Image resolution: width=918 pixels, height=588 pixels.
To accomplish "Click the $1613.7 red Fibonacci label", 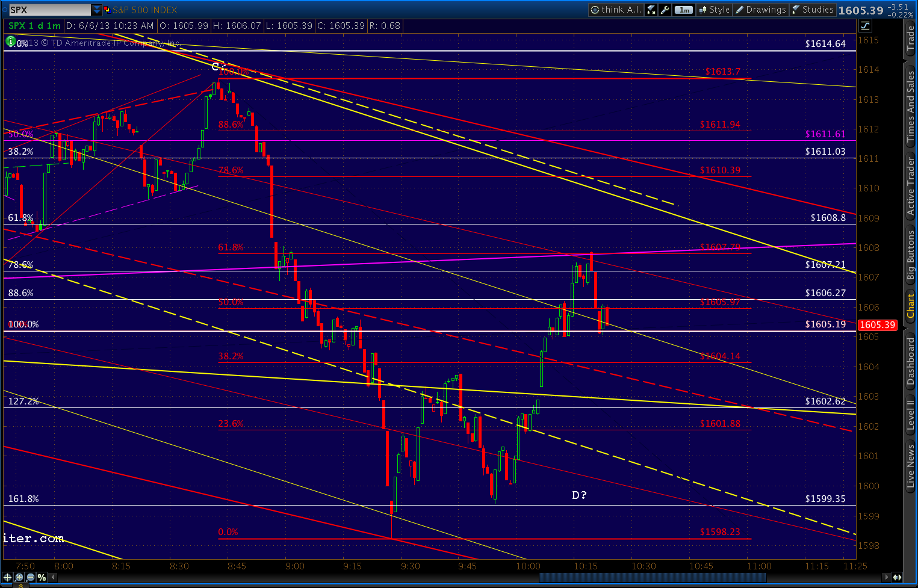I will [x=723, y=72].
